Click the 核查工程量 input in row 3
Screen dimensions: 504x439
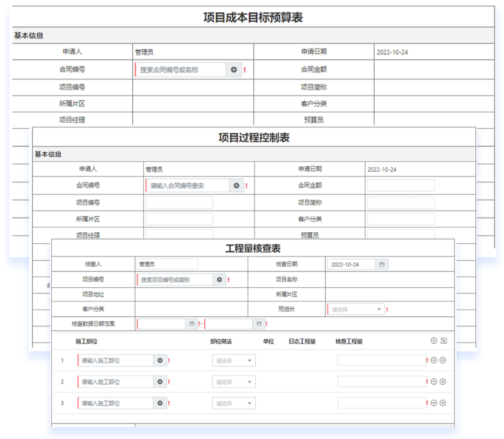click(382, 403)
